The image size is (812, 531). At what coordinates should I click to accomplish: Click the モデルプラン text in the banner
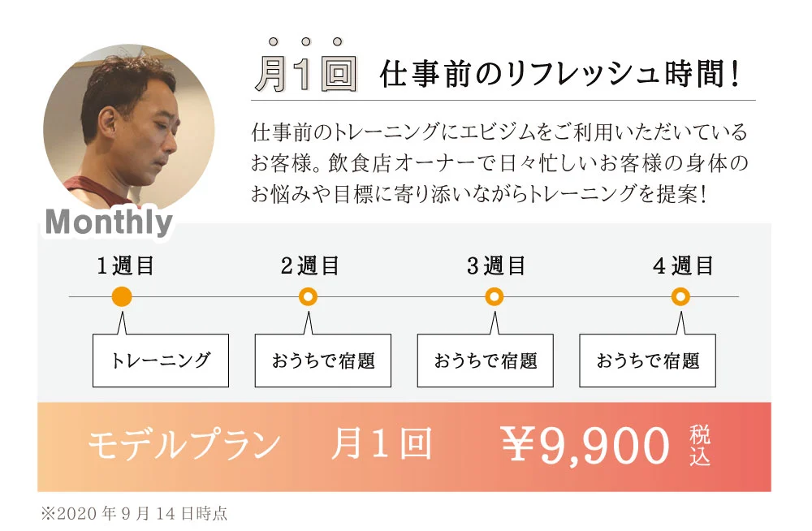tap(184, 446)
